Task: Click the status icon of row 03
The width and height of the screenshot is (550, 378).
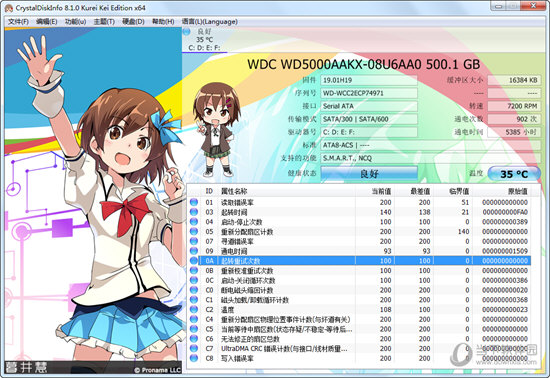Action: pyautogui.click(x=194, y=212)
